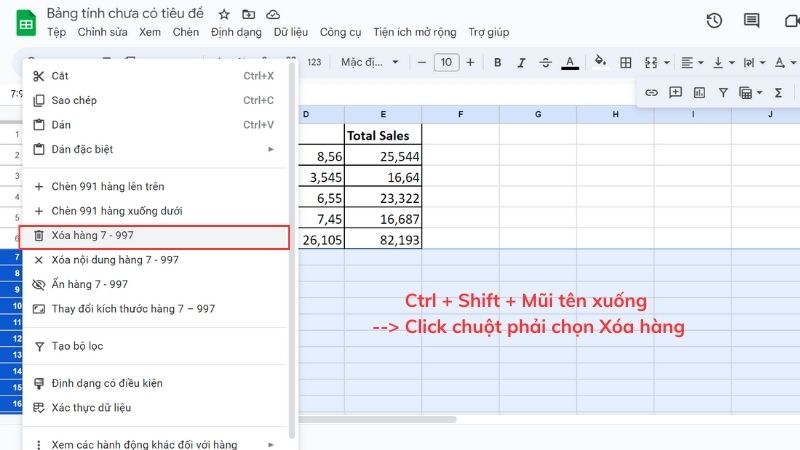The height and width of the screenshot is (450, 800).
Task: Open the 123 number format menu
Action: [x=314, y=62]
